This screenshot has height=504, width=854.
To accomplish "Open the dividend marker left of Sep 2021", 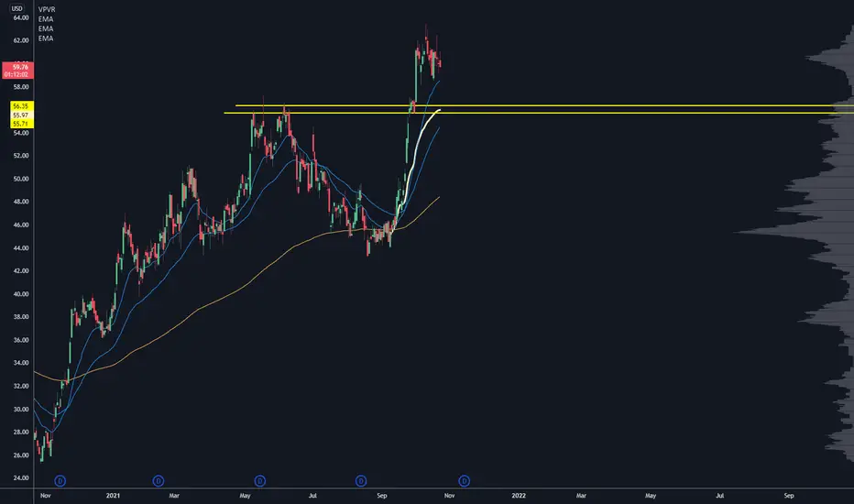I will 361,480.
